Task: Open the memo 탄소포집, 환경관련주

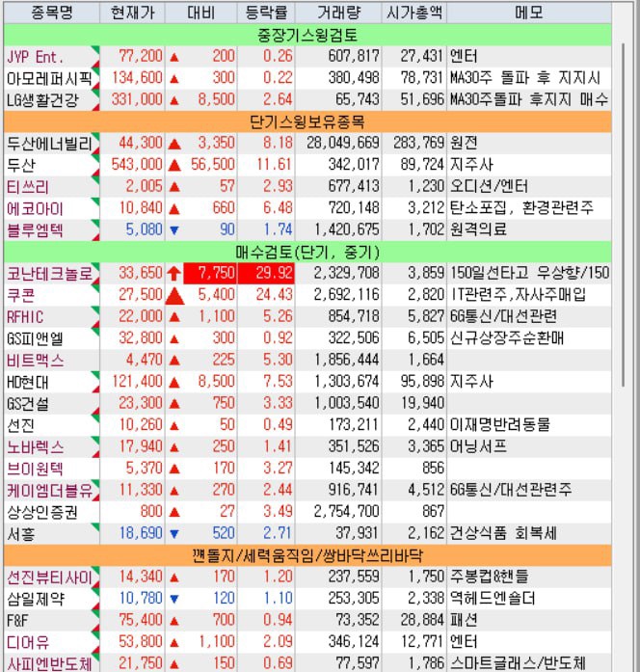Action: coord(521,208)
